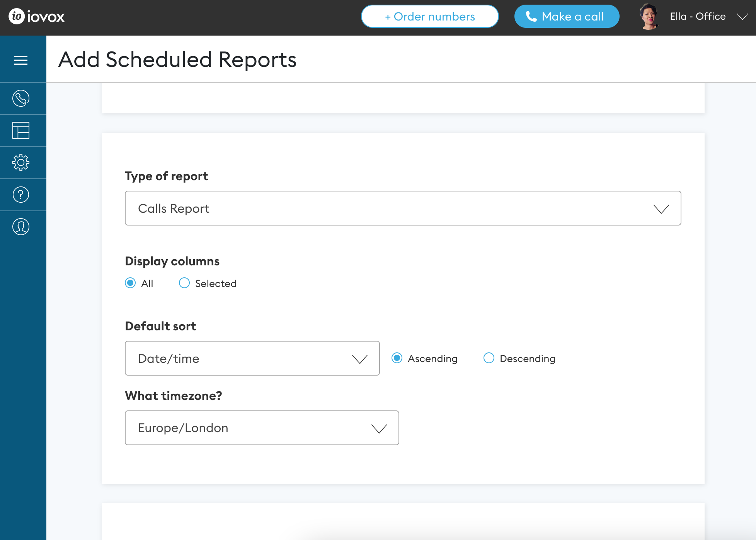Expand the What timezone dropdown

262,428
